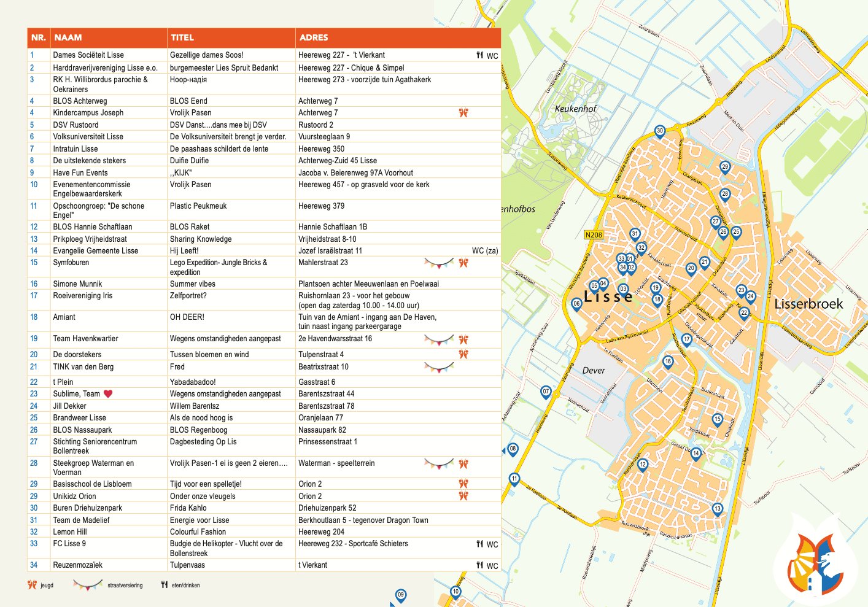Click 'Brandweer Lisse' name cell
The image size is (868, 607).
[80, 418]
